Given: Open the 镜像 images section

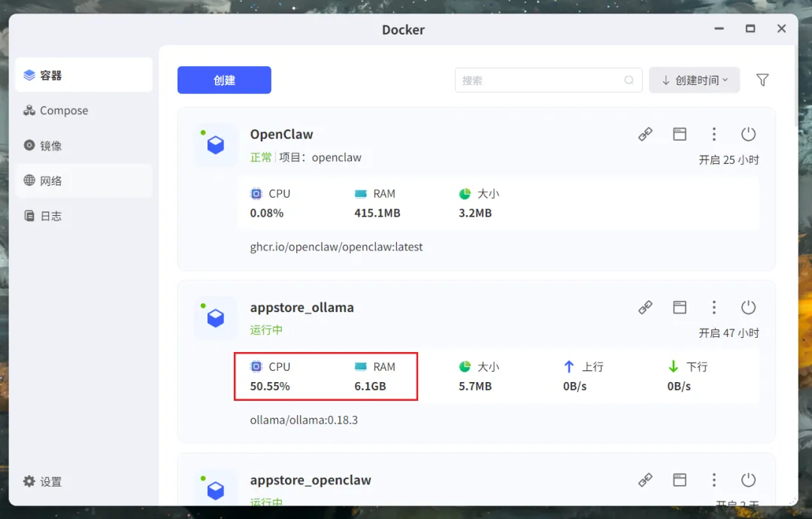Looking at the screenshot, I should pyautogui.click(x=84, y=146).
